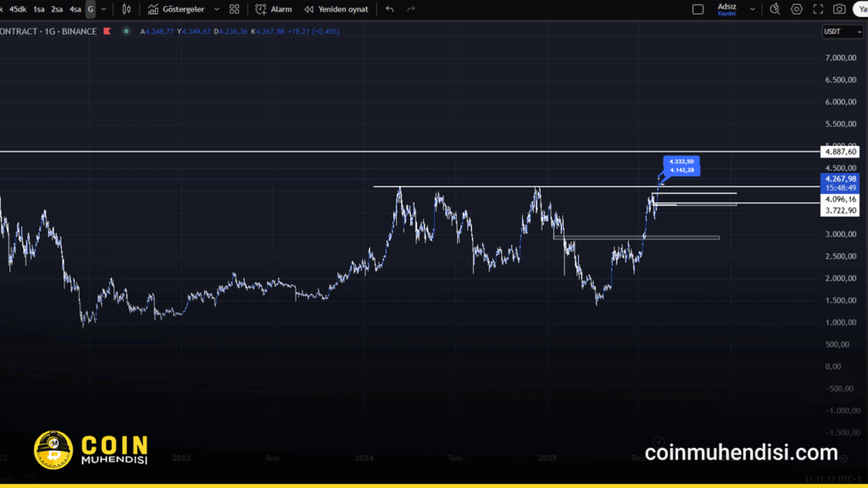Switch to the 4sa timeframe
868x488 pixels.
pyautogui.click(x=75, y=9)
